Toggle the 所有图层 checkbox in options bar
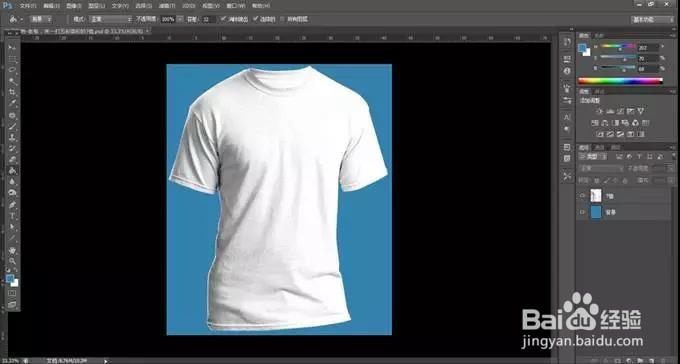 [283, 19]
